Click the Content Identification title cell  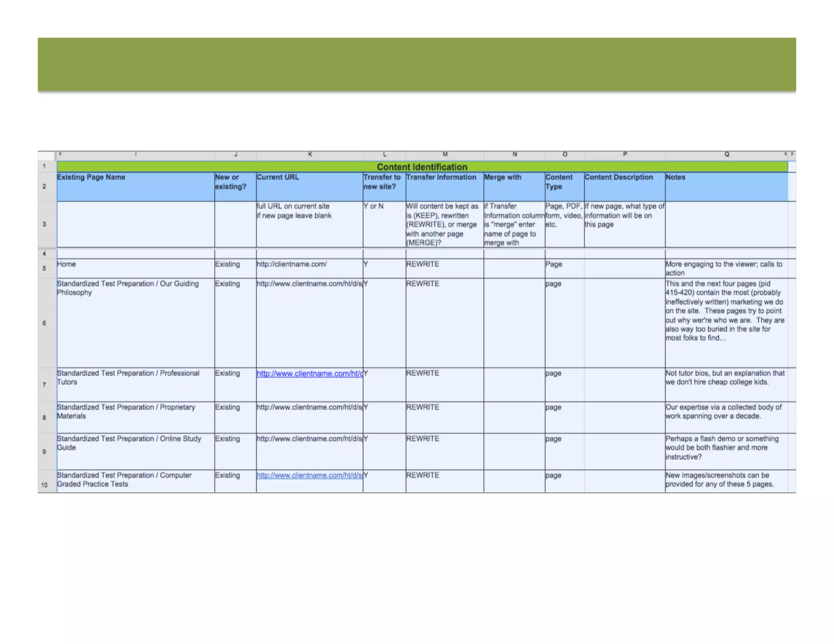[422, 167]
